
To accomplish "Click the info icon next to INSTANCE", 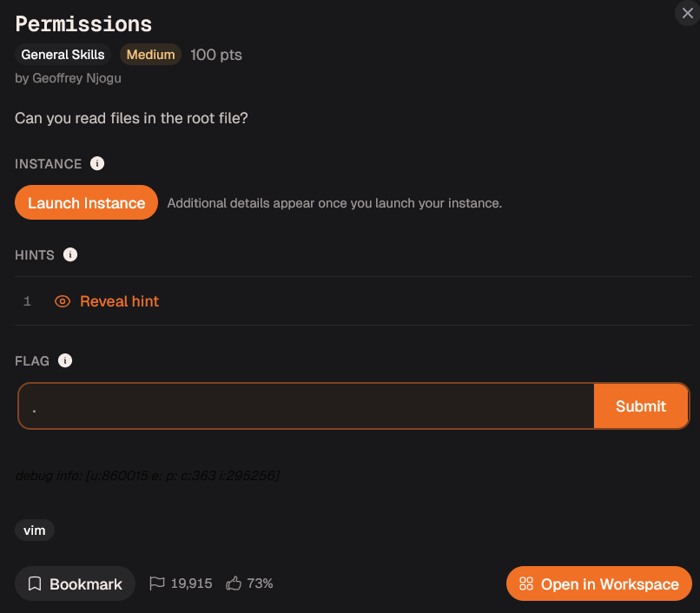I will click(x=97, y=163).
